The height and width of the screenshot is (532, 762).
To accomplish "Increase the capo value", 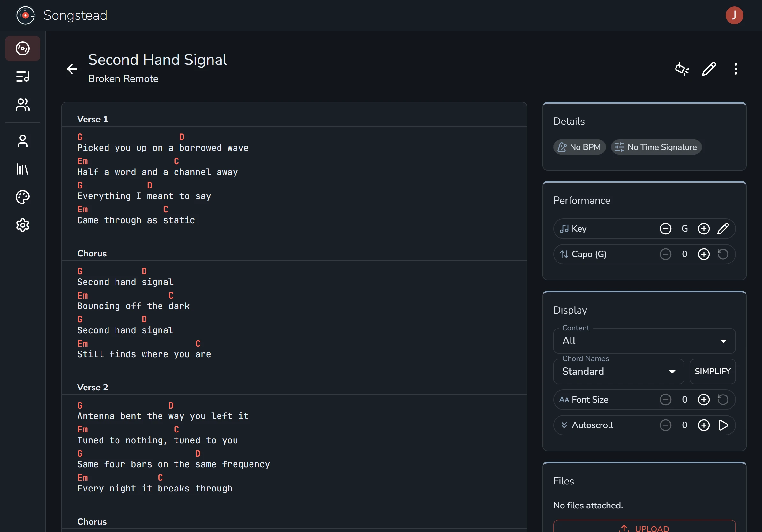I will click(x=704, y=254).
